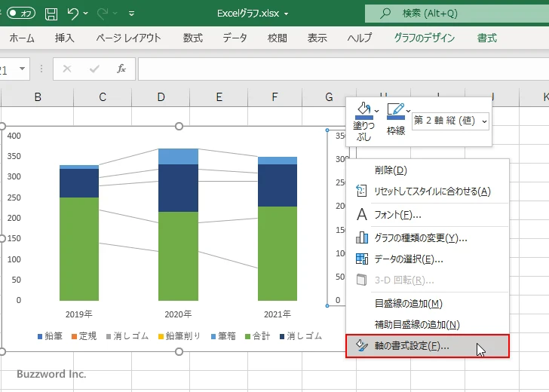Choose 削除(D) from context menu
549x392 pixels.
pyautogui.click(x=427, y=170)
